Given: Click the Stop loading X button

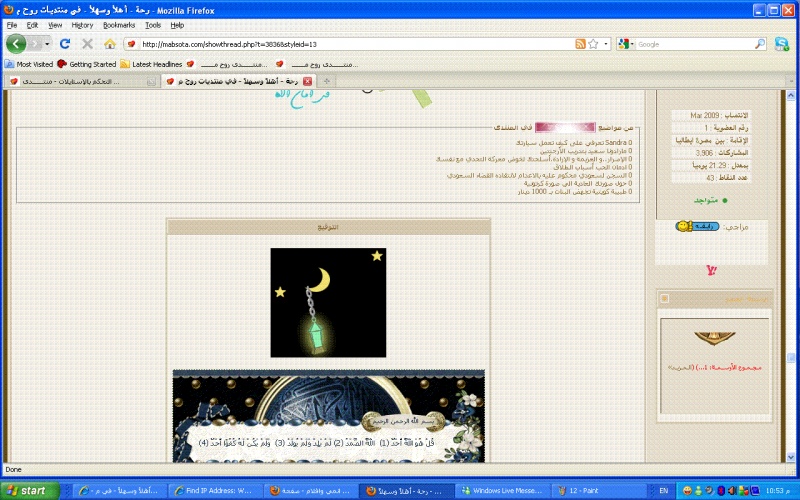Looking at the screenshot, I should click(87, 44).
